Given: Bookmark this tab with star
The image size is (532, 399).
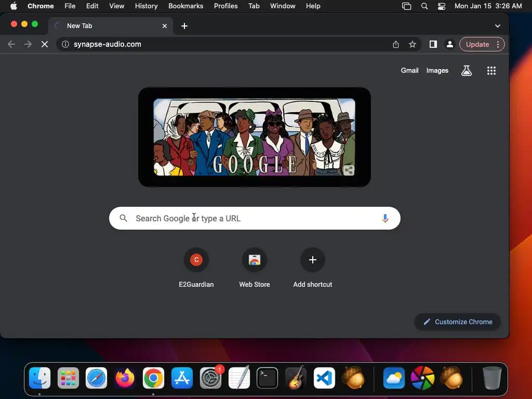Looking at the screenshot, I should (x=412, y=44).
